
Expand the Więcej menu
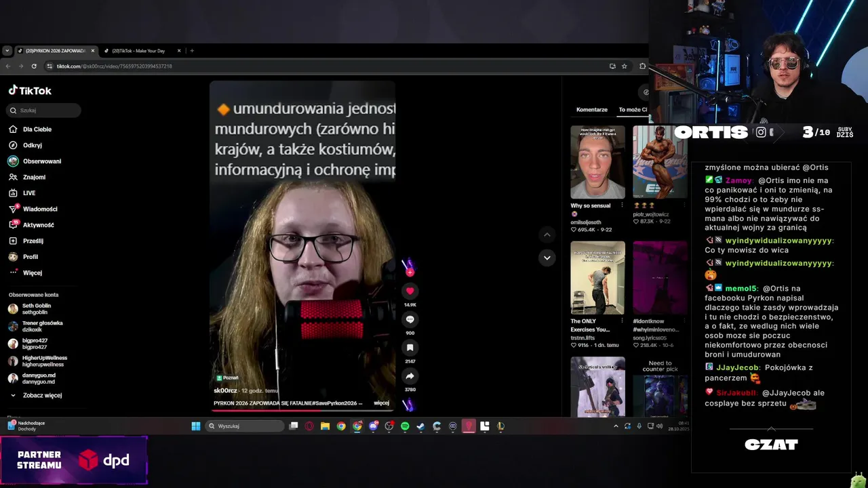pos(25,272)
